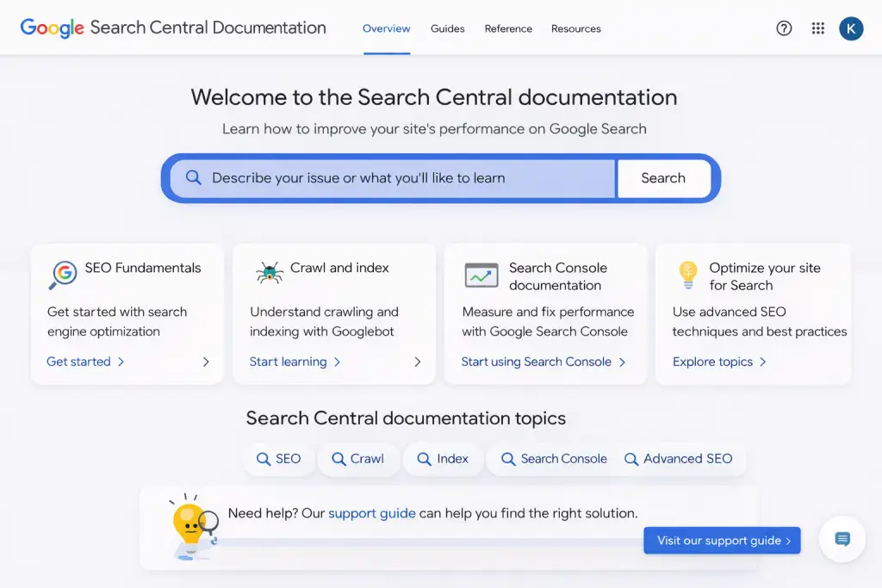
Task: Click the chart icon on Search Console card
Action: (x=481, y=275)
